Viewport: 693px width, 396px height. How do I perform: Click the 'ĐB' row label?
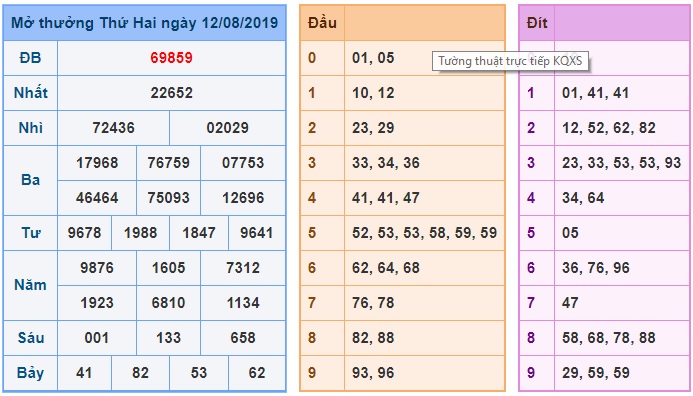30,58
